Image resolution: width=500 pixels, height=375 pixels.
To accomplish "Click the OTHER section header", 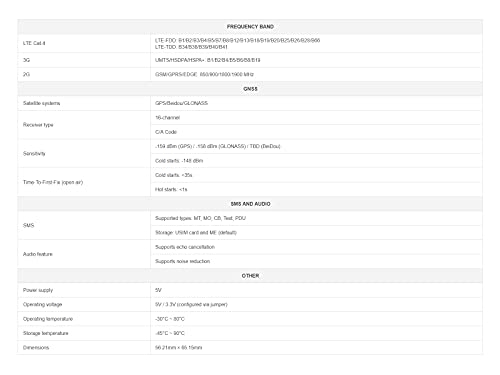I will (x=250, y=276).
